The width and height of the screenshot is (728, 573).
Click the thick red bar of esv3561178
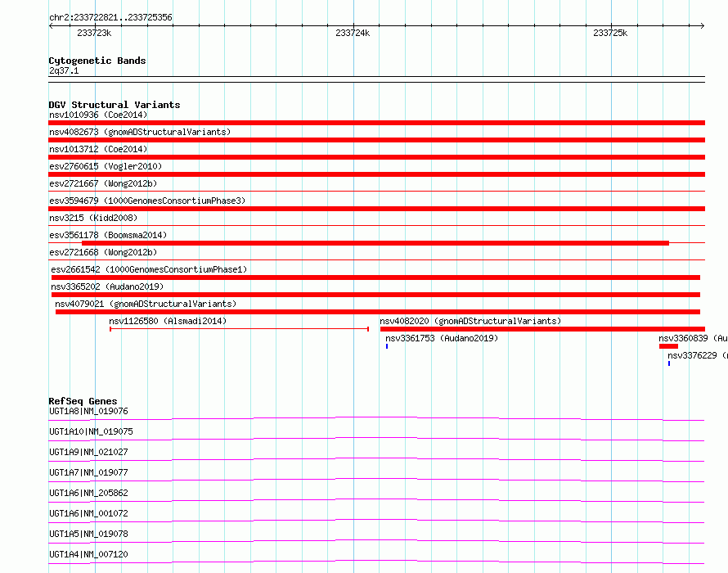pyautogui.click(x=375, y=243)
